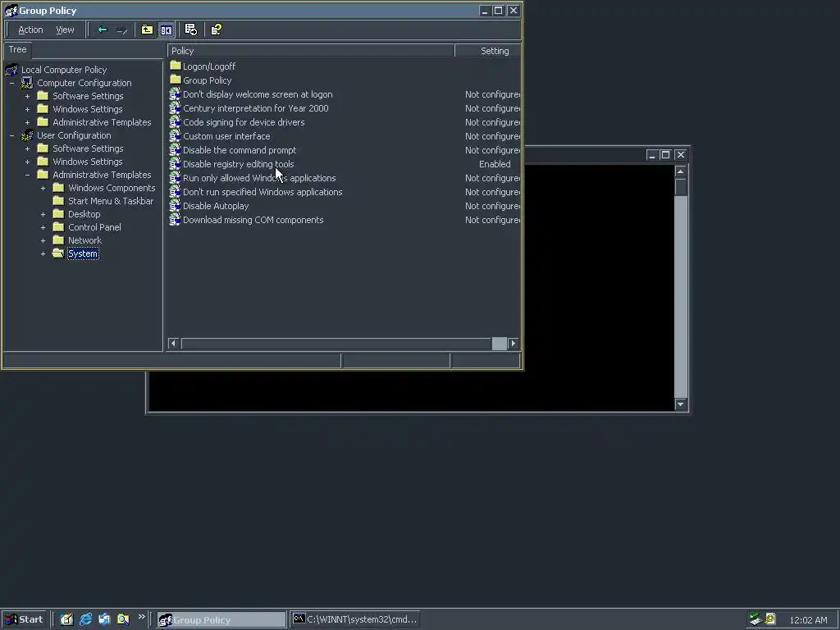Screen dimensions: 840x630
Task: Switch to Group Policy taskbar button
Action: click(221, 620)
